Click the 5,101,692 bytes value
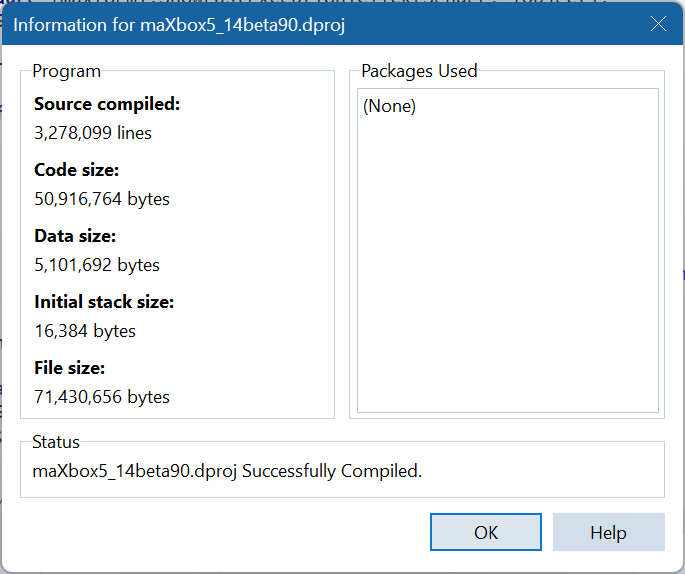 coord(97,265)
